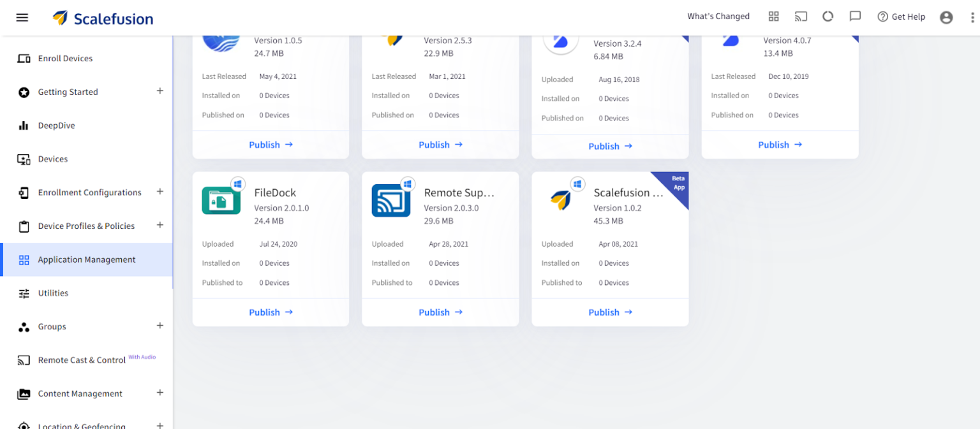
Task: Expand Device Profiles & Policies submenu
Action: point(160,225)
